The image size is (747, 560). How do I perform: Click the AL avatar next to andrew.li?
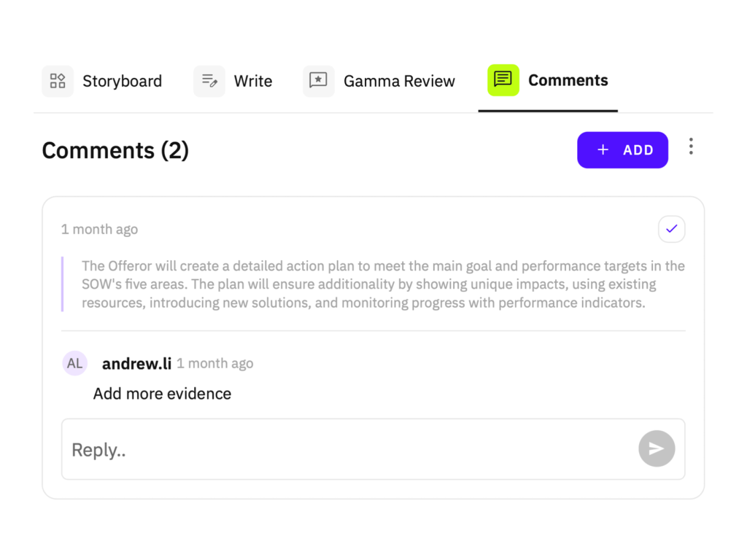click(x=75, y=363)
